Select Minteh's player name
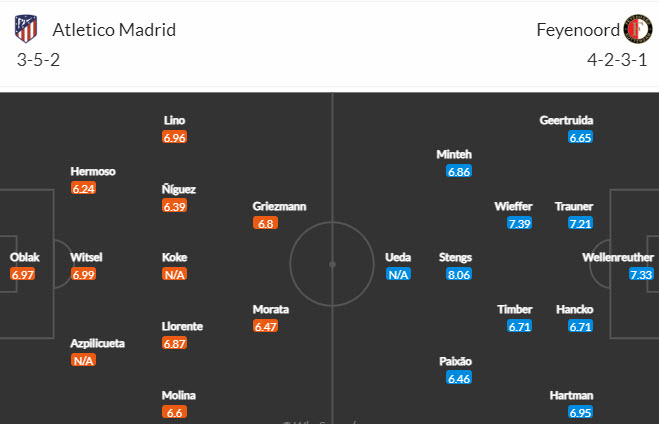 point(454,154)
